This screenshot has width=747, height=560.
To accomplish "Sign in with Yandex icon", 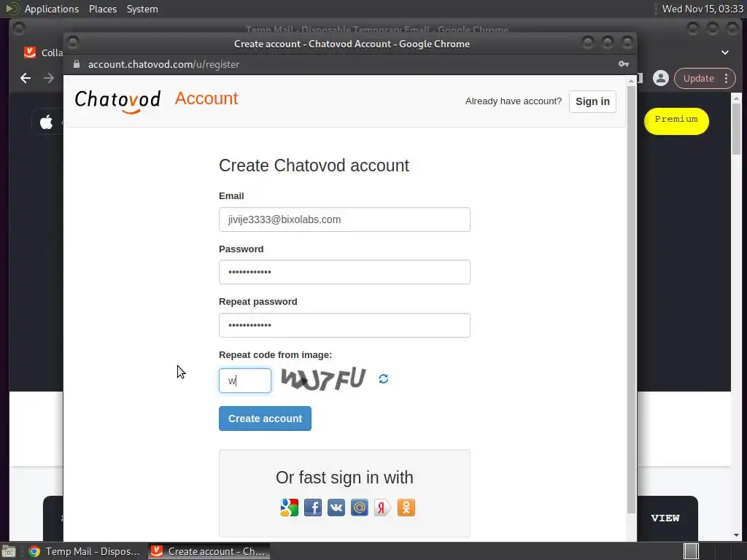I will [382, 507].
